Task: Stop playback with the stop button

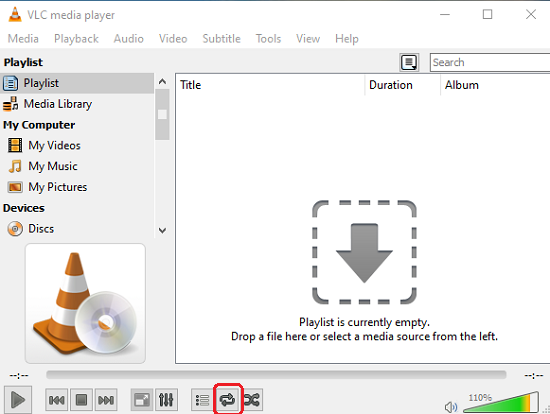Action: pyautogui.click(x=81, y=400)
